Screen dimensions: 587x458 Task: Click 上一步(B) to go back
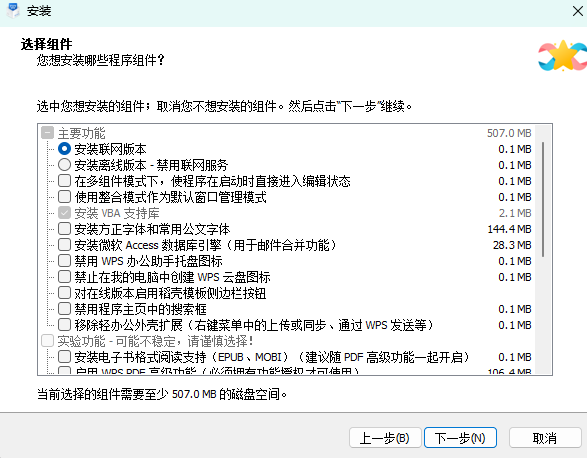pos(385,438)
